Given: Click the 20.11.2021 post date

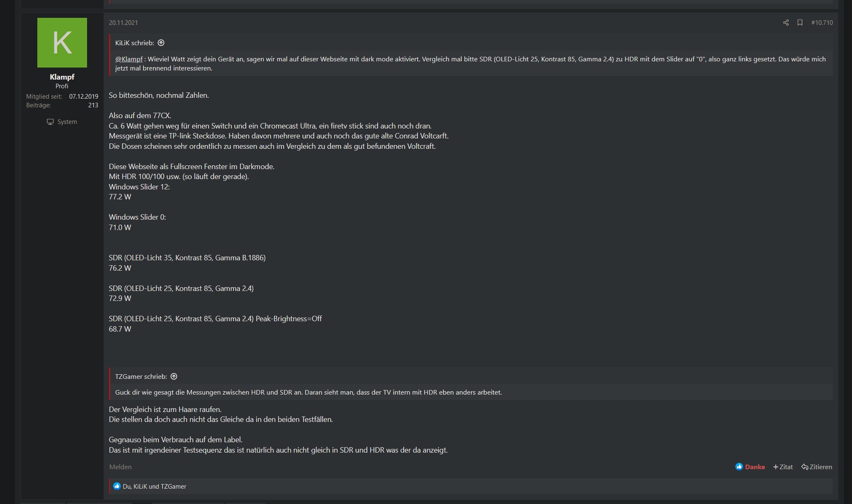Looking at the screenshot, I should click(x=123, y=23).
